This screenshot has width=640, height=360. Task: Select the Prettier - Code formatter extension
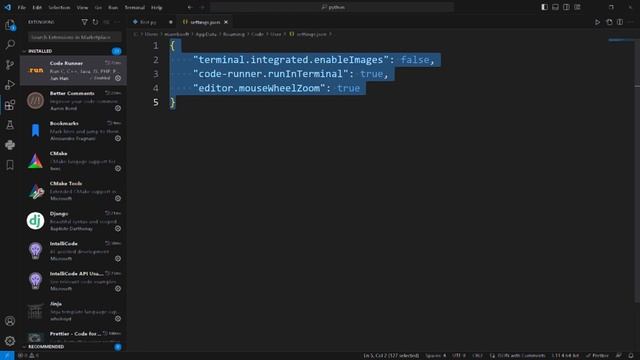73,337
